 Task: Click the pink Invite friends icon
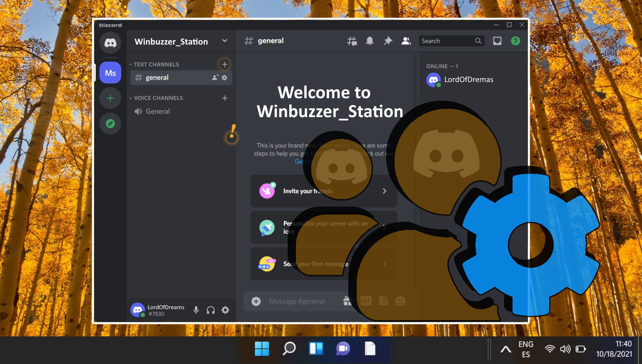[x=267, y=191]
